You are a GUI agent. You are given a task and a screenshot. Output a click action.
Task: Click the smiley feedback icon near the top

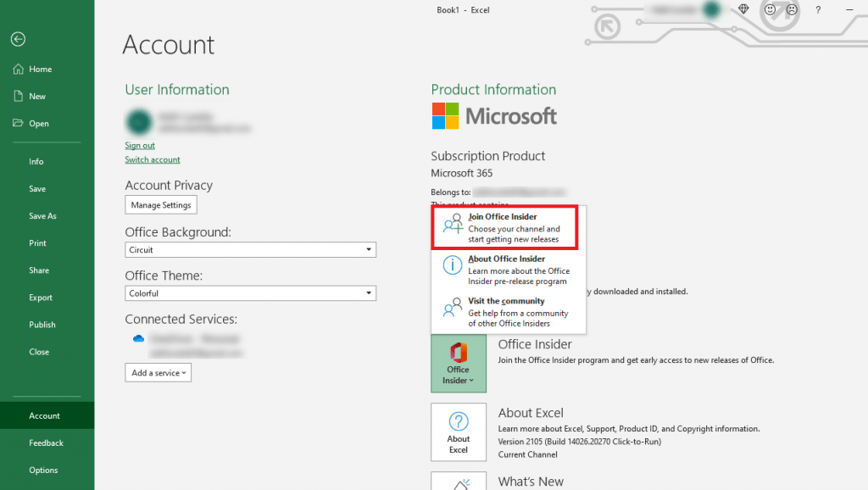pos(770,9)
